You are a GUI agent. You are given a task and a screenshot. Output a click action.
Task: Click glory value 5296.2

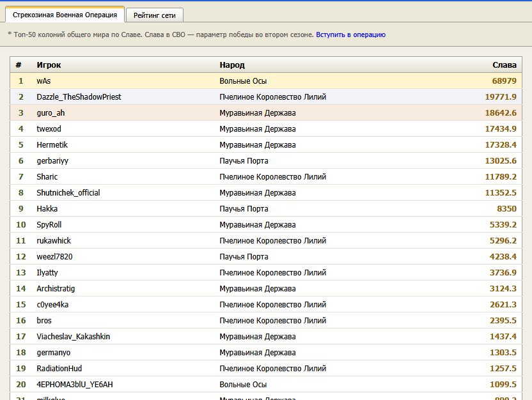tap(503, 240)
